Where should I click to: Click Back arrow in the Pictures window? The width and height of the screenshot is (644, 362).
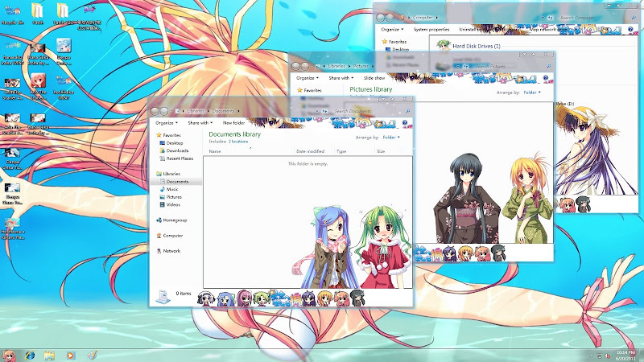[295, 66]
